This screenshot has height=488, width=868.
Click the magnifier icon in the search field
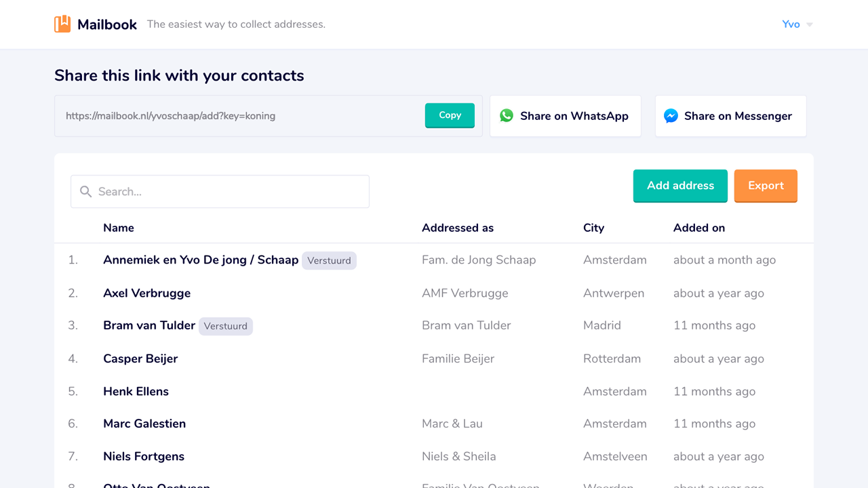[x=85, y=191]
